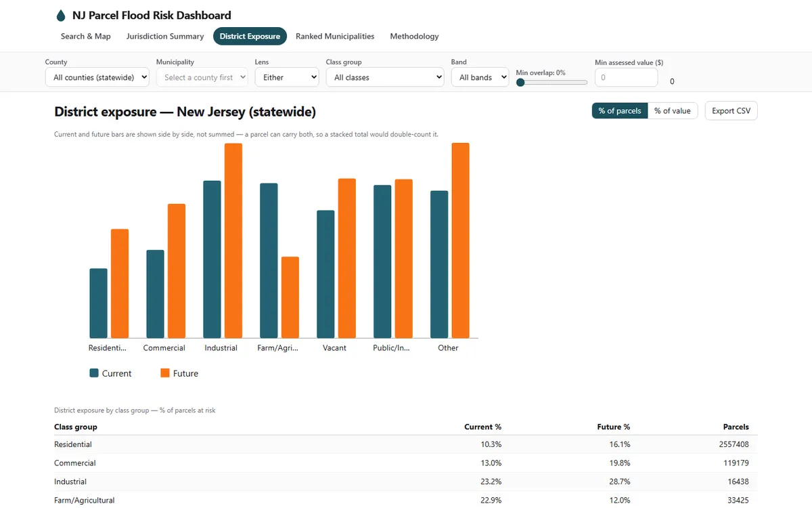This screenshot has height=508, width=812.
Task: Open the Class group dropdown
Action: [x=384, y=77]
